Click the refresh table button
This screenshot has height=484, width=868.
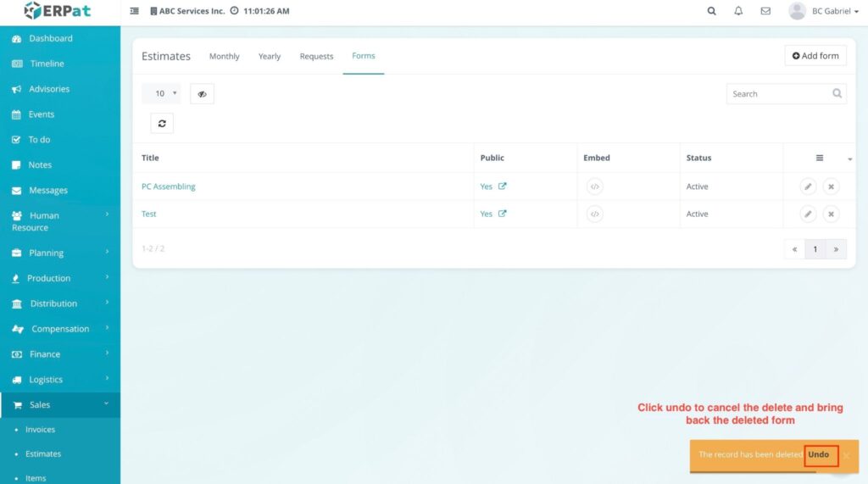point(162,123)
